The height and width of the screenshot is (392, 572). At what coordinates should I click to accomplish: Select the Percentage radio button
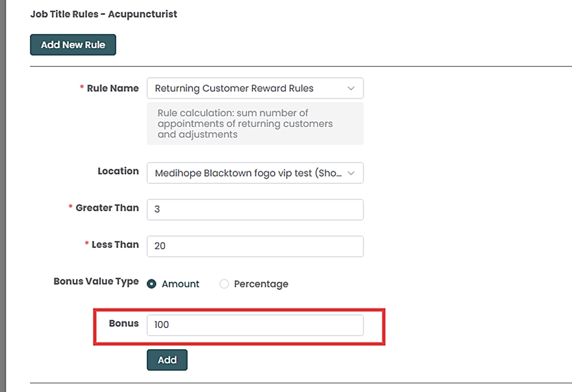click(224, 284)
